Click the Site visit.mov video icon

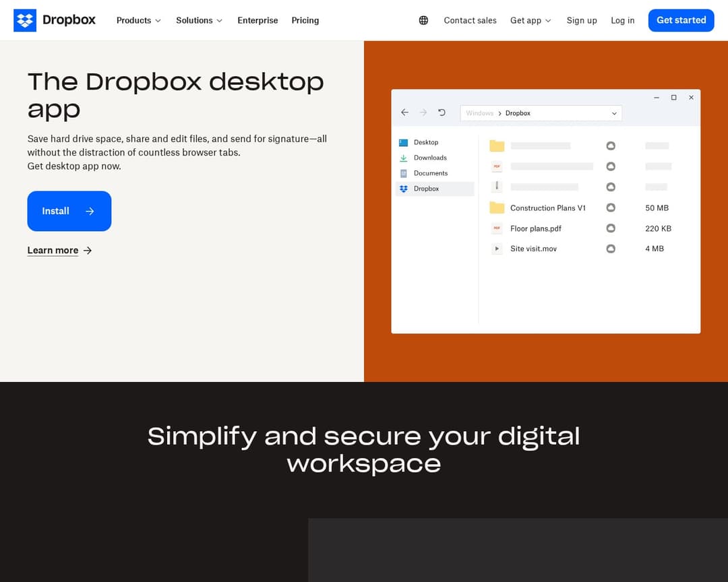[497, 249]
